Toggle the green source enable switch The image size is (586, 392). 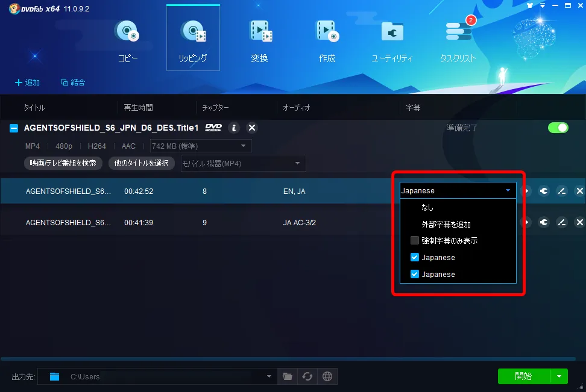click(558, 128)
